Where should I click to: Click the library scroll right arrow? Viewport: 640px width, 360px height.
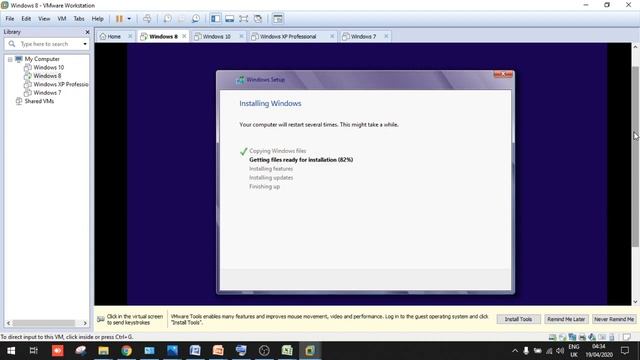click(85, 323)
